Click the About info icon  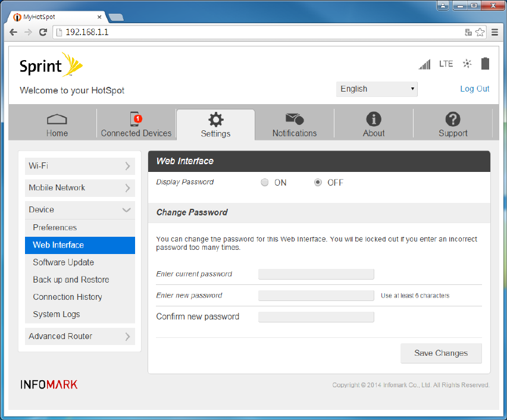pyautogui.click(x=374, y=119)
